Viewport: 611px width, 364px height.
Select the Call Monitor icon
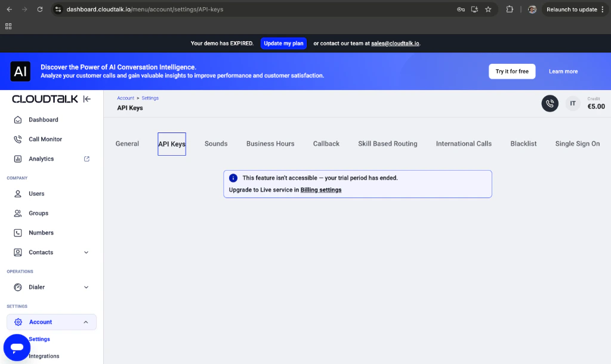[x=17, y=139]
